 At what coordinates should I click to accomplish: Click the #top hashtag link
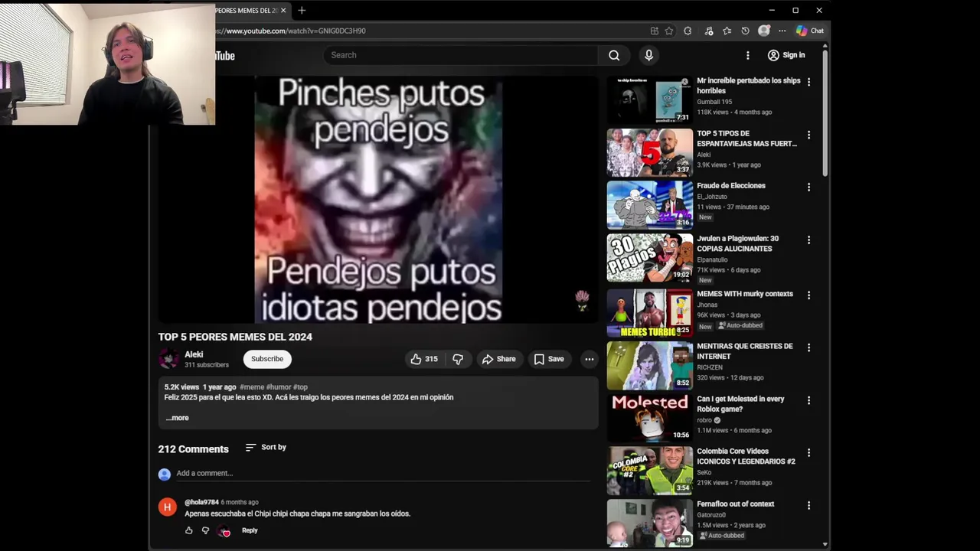[300, 387]
